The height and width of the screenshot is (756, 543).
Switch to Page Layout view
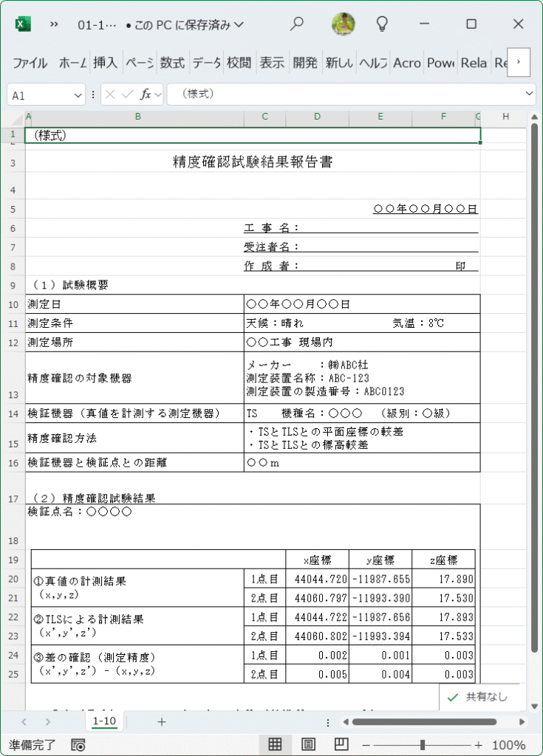coord(308,744)
